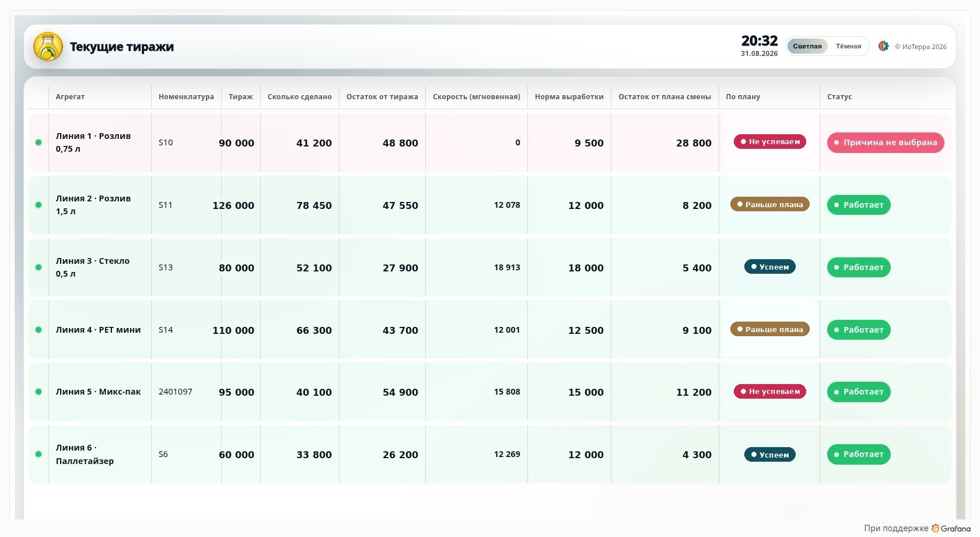The image size is (980, 537).
Task: Click the Номенклатура column header
Action: (186, 97)
